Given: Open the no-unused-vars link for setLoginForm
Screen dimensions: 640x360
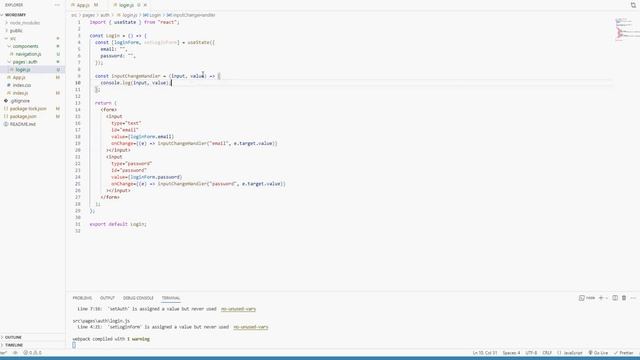Looking at the screenshot, I should click(251, 327).
